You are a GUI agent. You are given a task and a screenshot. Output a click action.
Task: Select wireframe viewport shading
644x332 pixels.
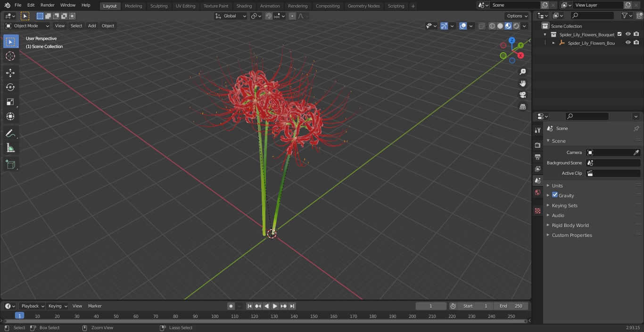point(492,26)
